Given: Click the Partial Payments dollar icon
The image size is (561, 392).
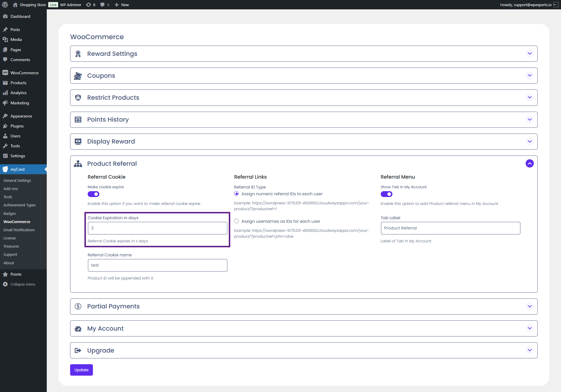Looking at the screenshot, I should point(78,306).
